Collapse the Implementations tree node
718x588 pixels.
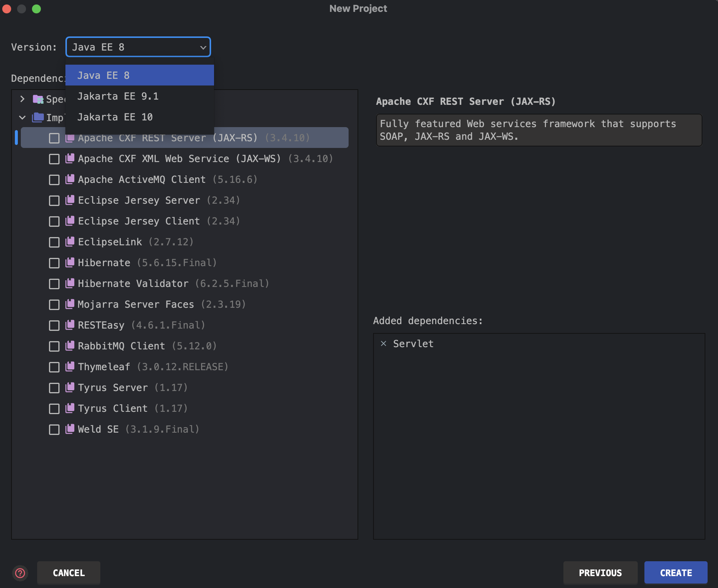click(22, 117)
